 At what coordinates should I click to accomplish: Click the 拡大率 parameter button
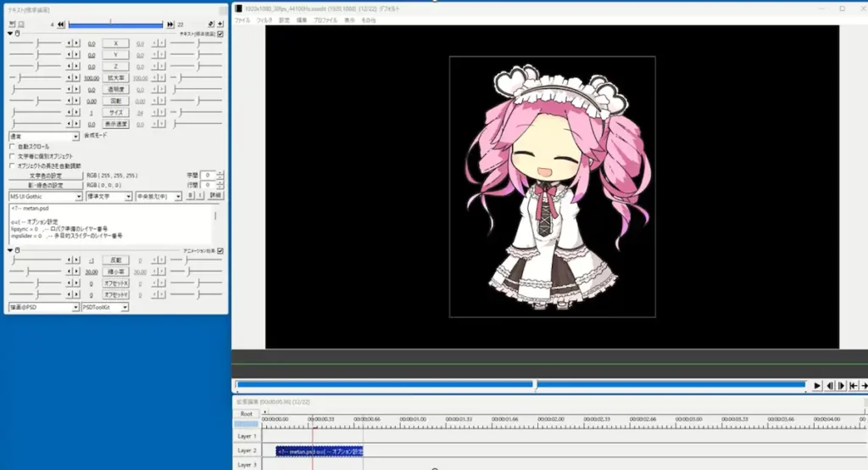115,78
